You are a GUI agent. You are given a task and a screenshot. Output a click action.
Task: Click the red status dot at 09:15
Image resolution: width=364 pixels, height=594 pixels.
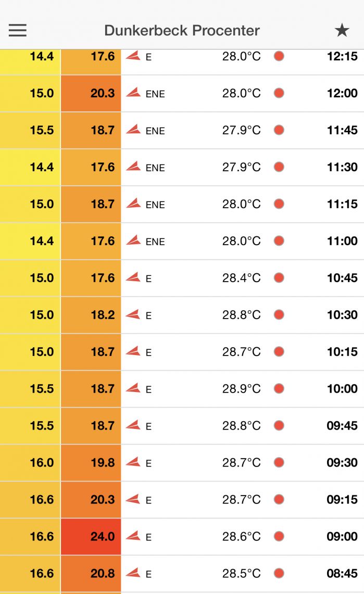coord(279,499)
